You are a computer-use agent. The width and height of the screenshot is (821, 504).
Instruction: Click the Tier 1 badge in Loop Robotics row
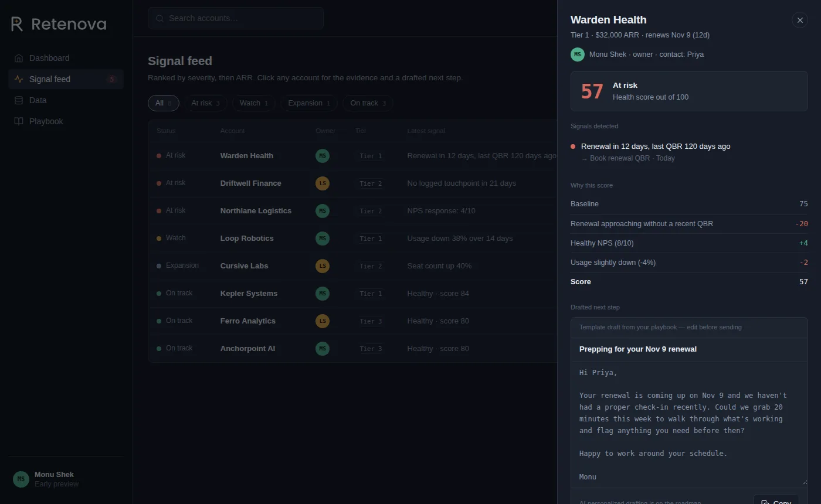(371, 239)
